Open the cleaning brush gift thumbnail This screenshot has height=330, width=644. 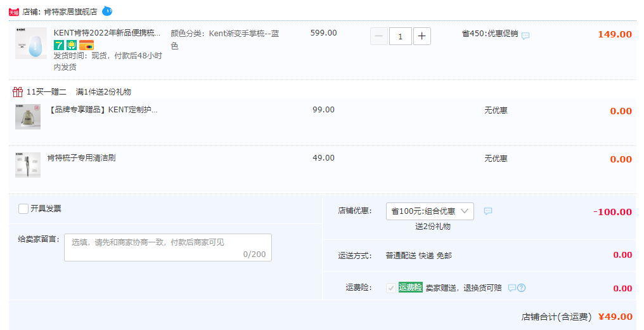(28, 165)
